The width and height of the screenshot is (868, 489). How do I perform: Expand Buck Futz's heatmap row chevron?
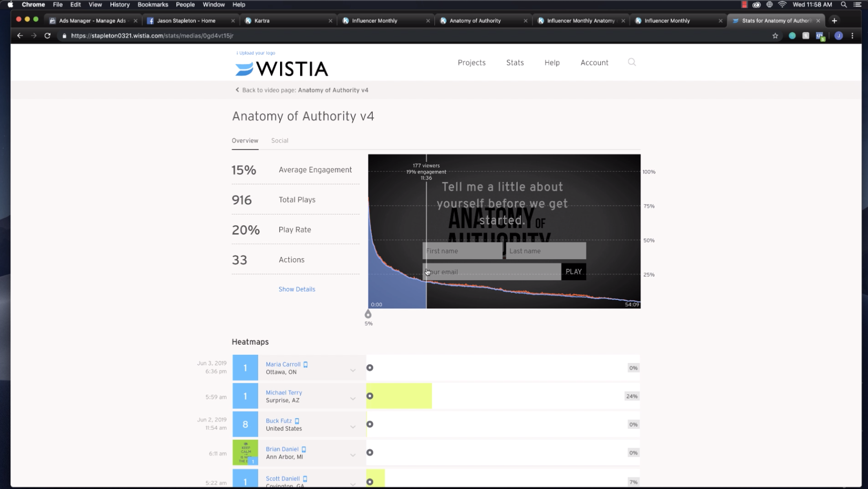click(353, 426)
